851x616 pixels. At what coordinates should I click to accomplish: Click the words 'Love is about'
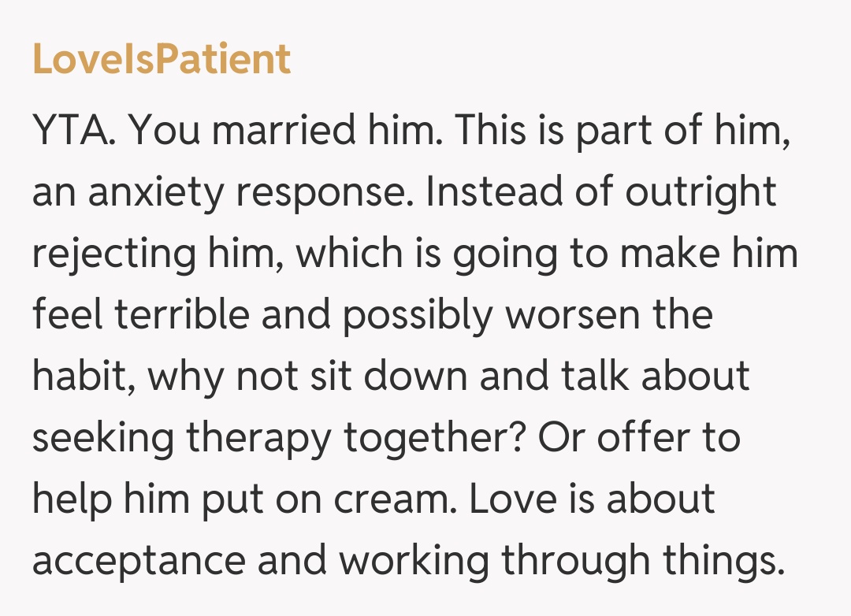(x=593, y=499)
